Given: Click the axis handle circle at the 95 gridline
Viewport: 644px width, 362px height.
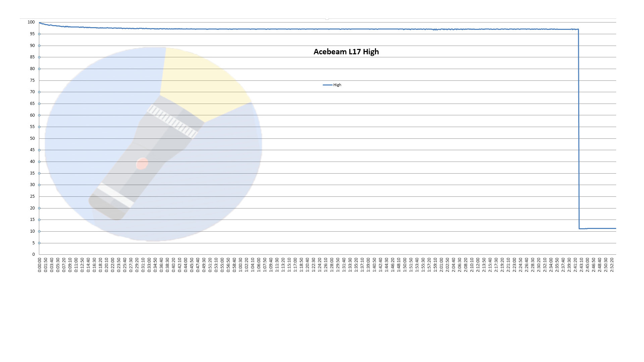Looking at the screenshot, I should [x=39, y=34].
